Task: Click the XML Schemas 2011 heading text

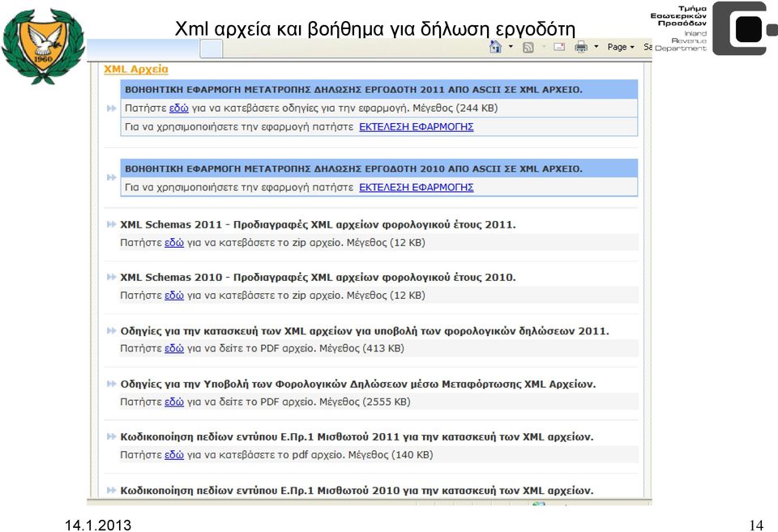Action: click(318, 224)
